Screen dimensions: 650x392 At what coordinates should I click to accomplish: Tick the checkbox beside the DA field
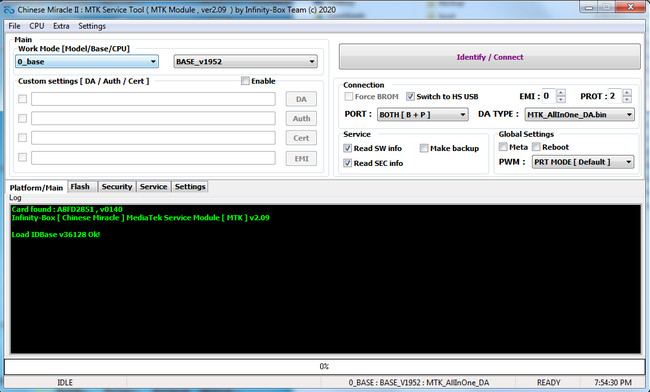pos(22,99)
